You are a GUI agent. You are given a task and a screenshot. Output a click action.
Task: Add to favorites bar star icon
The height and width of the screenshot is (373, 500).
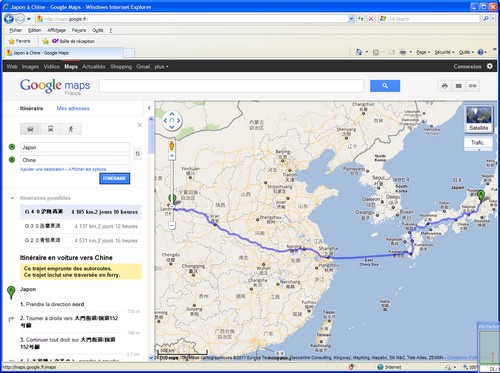coord(46,41)
